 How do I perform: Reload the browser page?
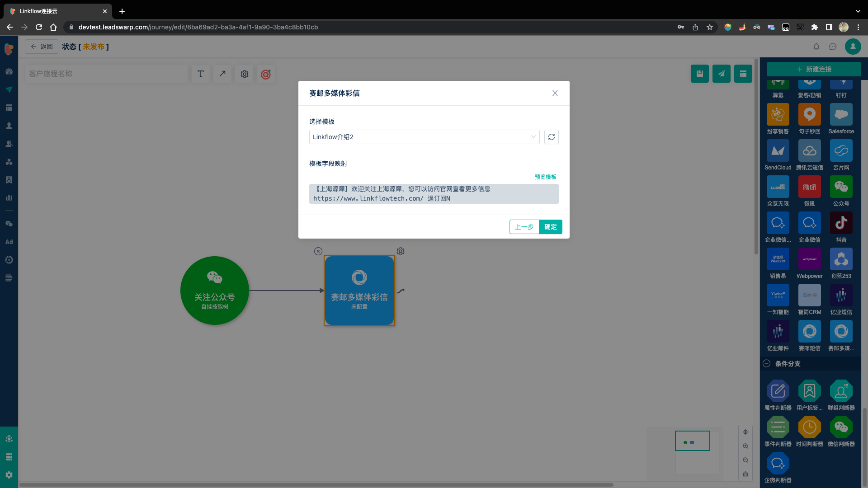click(x=39, y=27)
